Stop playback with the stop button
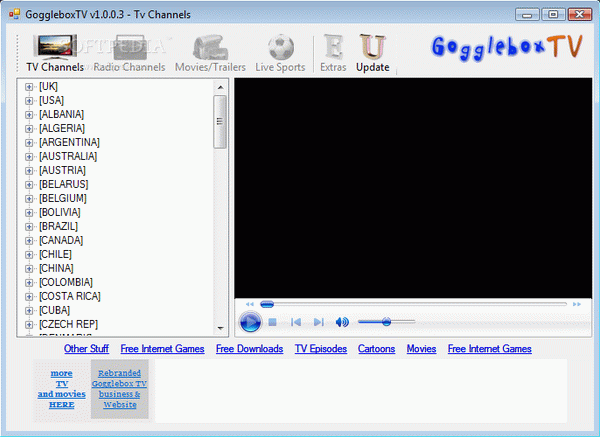The image size is (600, 437). pos(272,322)
